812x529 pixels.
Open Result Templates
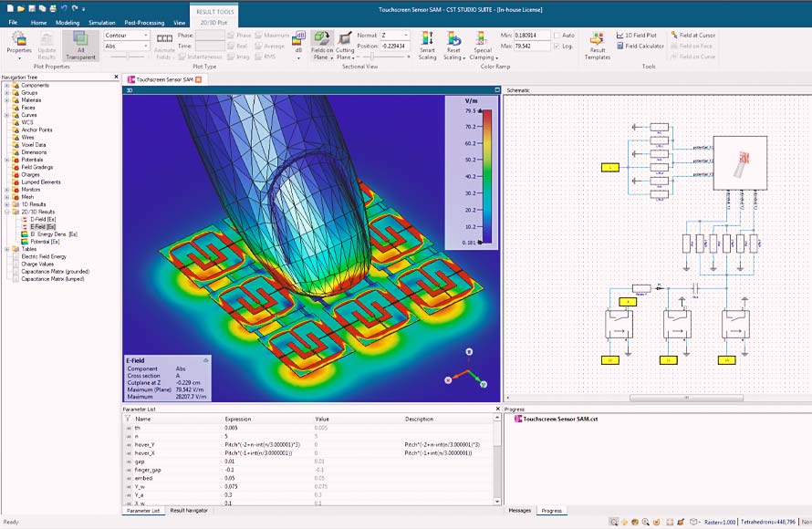click(x=597, y=46)
